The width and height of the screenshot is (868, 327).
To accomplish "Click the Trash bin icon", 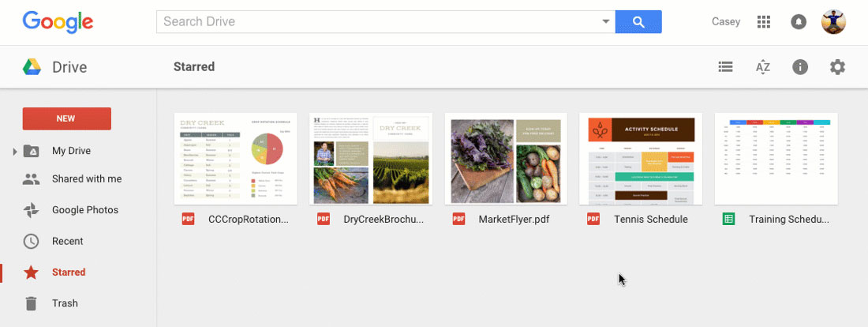I will (31, 303).
